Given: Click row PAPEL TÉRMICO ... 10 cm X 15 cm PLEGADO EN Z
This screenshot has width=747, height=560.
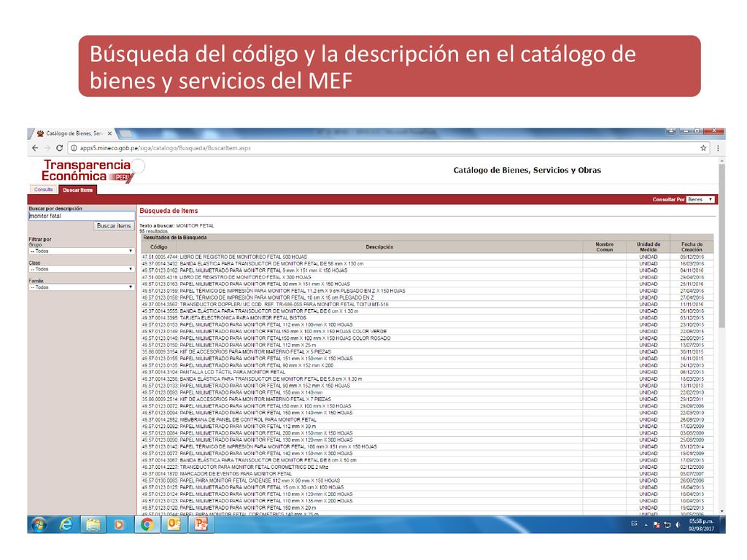Looking at the screenshot, I should (427, 297).
